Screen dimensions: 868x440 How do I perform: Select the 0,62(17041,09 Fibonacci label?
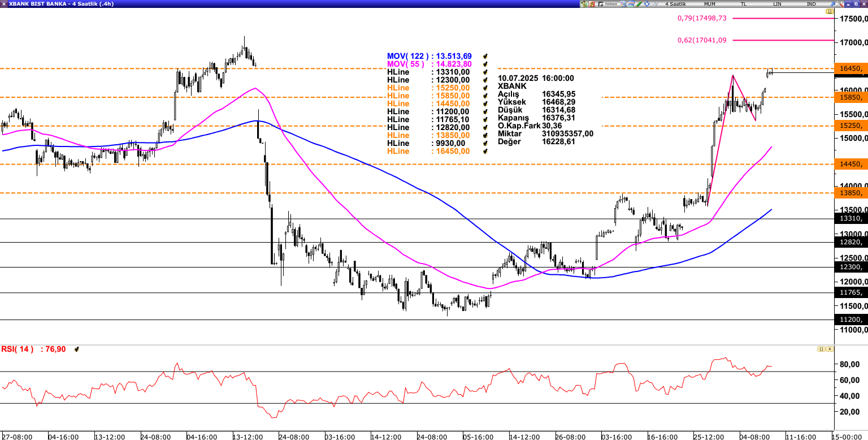click(702, 40)
